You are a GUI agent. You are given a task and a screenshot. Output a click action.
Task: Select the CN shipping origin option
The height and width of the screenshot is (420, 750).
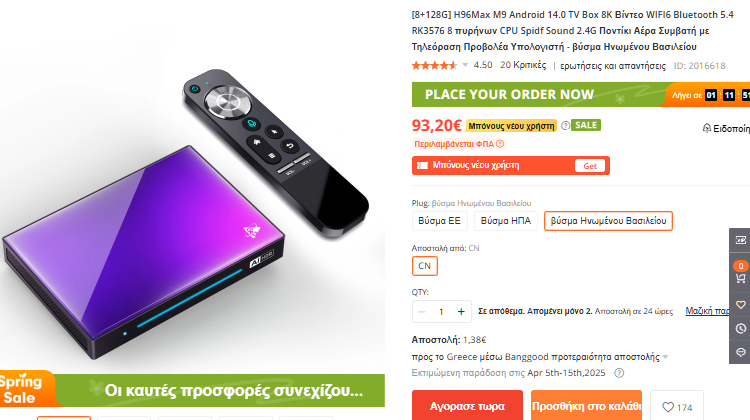(425, 266)
